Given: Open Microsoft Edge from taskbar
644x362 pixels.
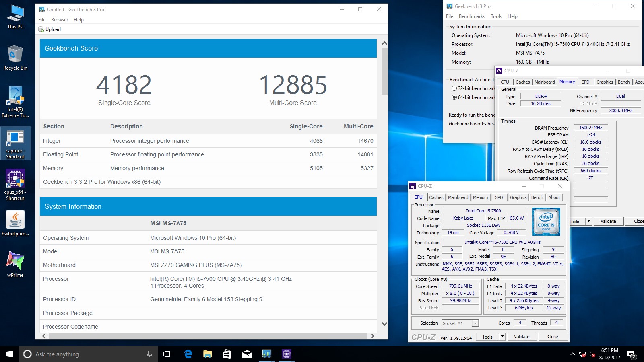Looking at the screenshot, I should (x=188, y=354).
